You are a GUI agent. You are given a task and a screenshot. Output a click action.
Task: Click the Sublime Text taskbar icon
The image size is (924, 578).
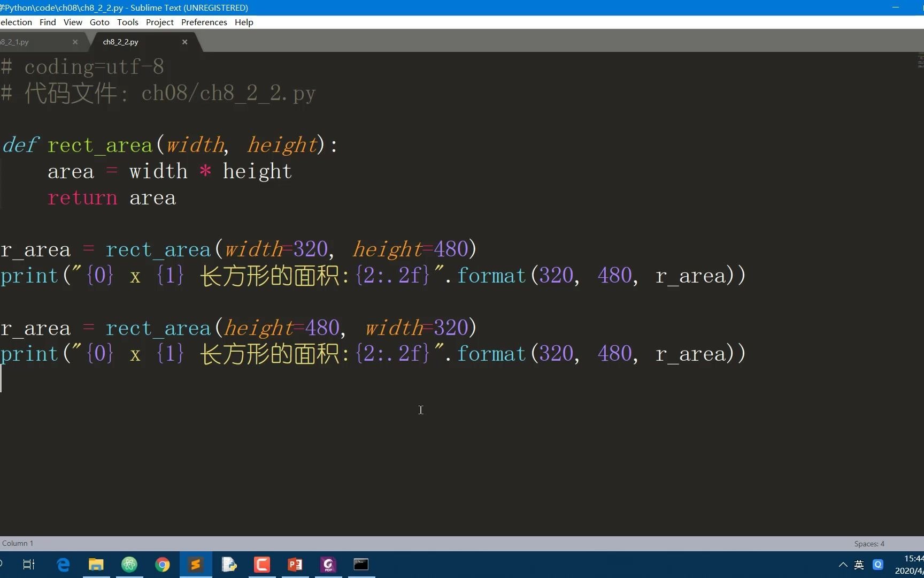tap(196, 565)
